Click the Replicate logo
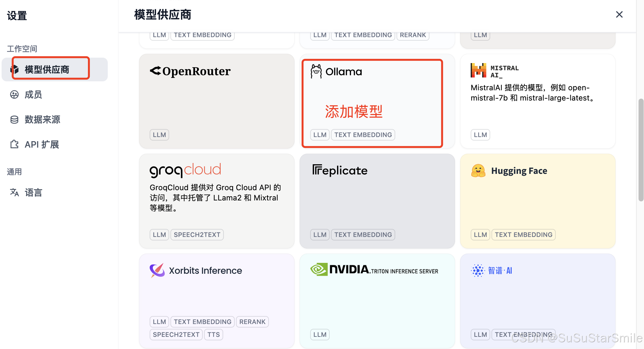The image size is (644, 349). tap(340, 170)
